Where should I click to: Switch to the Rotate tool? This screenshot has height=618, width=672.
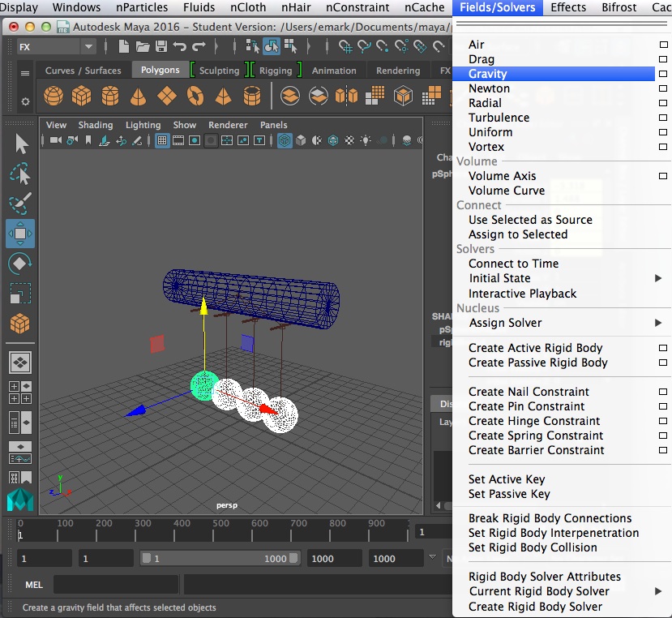click(x=20, y=264)
